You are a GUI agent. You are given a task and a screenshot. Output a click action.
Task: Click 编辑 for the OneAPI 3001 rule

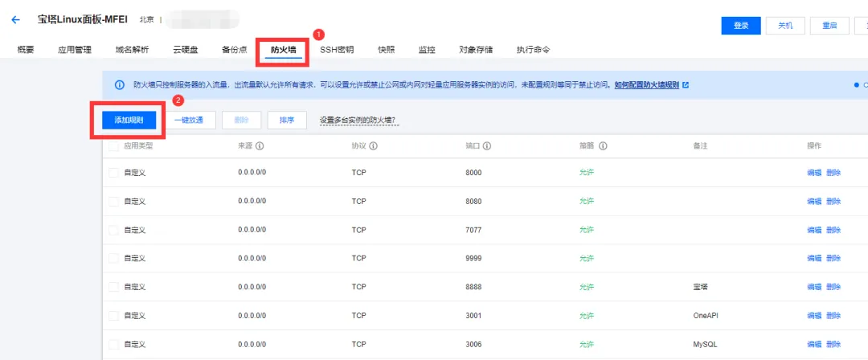(x=813, y=316)
